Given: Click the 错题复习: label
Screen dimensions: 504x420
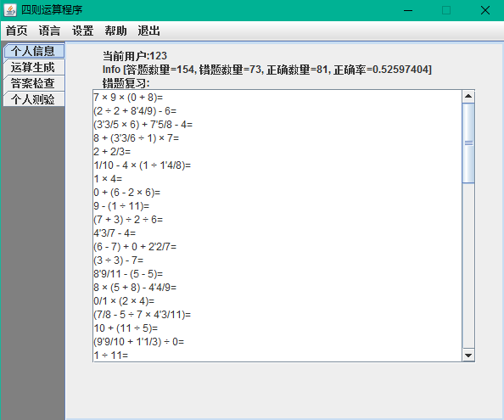Looking at the screenshot, I should pos(126,83).
